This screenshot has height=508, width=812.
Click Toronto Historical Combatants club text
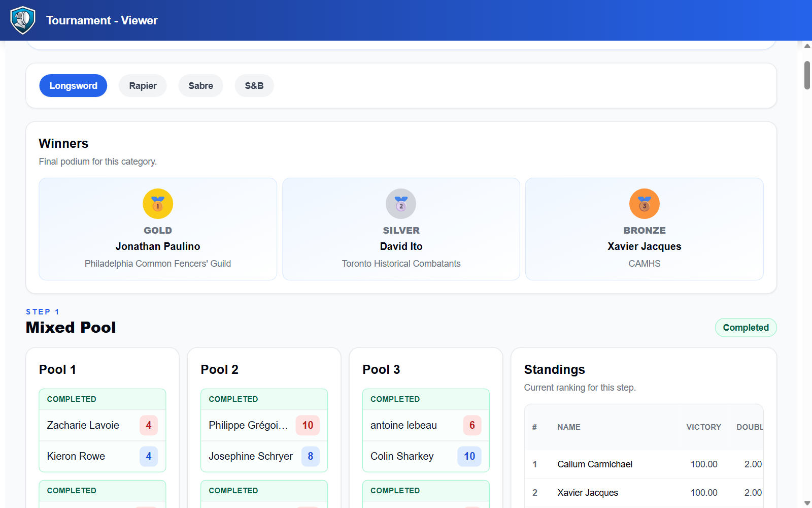tap(401, 264)
